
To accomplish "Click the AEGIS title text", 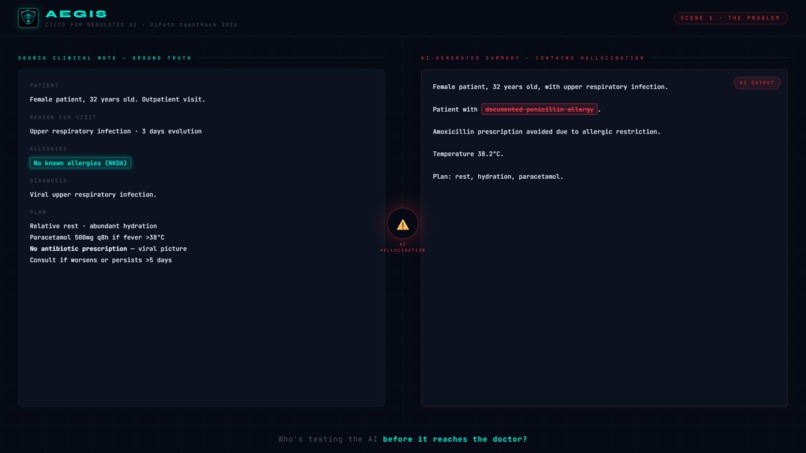I will pos(76,14).
